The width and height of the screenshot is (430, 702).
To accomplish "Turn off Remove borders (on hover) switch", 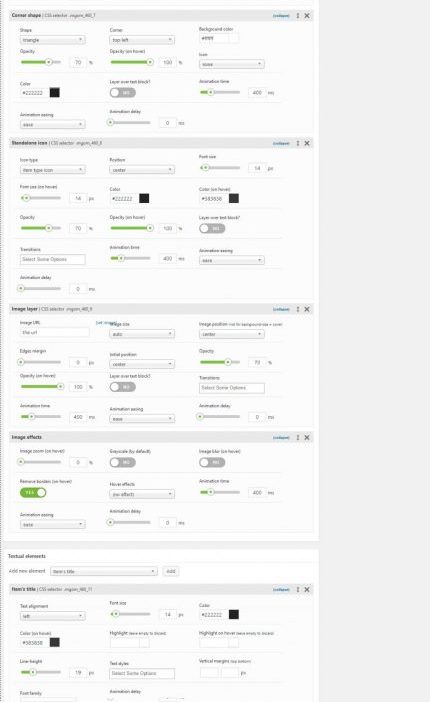I will [x=33, y=492].
